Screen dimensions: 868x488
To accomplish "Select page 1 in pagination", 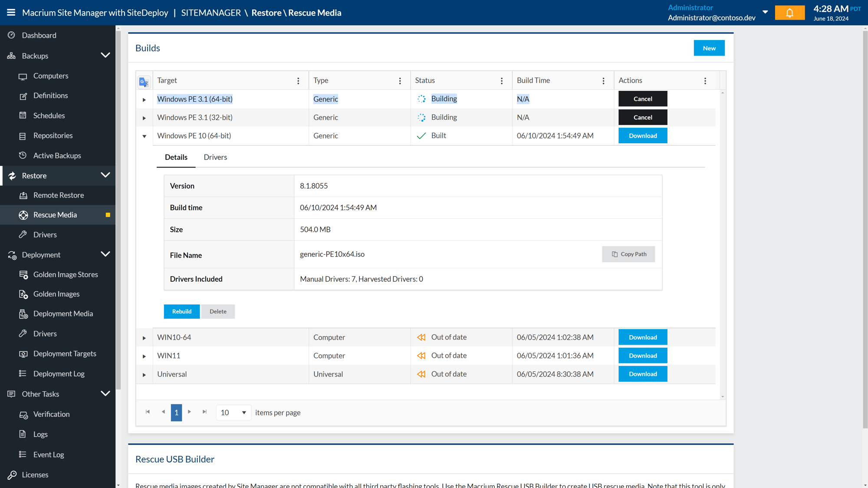I will 176,412.
